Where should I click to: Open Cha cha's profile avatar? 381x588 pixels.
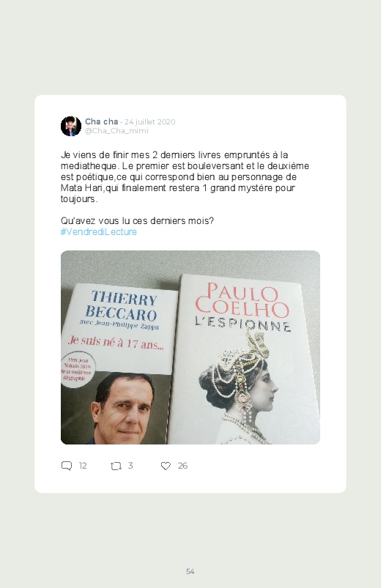[x=71, y=126]
